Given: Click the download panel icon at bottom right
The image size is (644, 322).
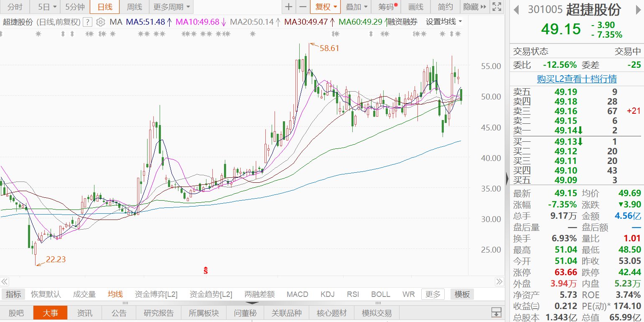Looking at the screenshot, I should coord(496,312).
